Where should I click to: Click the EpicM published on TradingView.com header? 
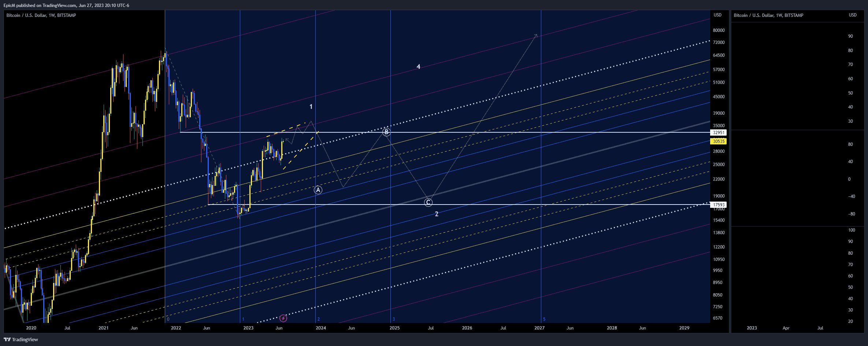coord(66,5)
